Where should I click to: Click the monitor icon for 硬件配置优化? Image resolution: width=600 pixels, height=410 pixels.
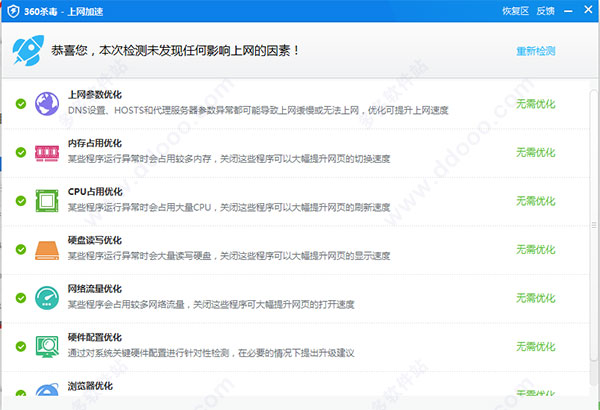point(47,346)
